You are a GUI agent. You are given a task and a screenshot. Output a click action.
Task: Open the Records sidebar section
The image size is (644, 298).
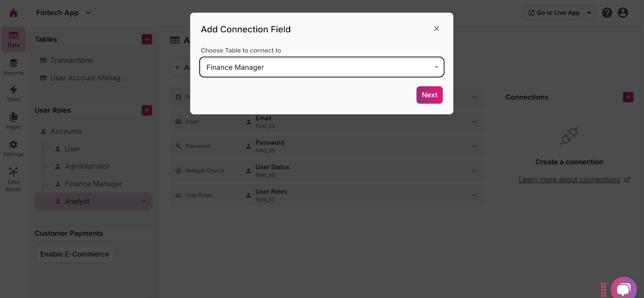14,67
